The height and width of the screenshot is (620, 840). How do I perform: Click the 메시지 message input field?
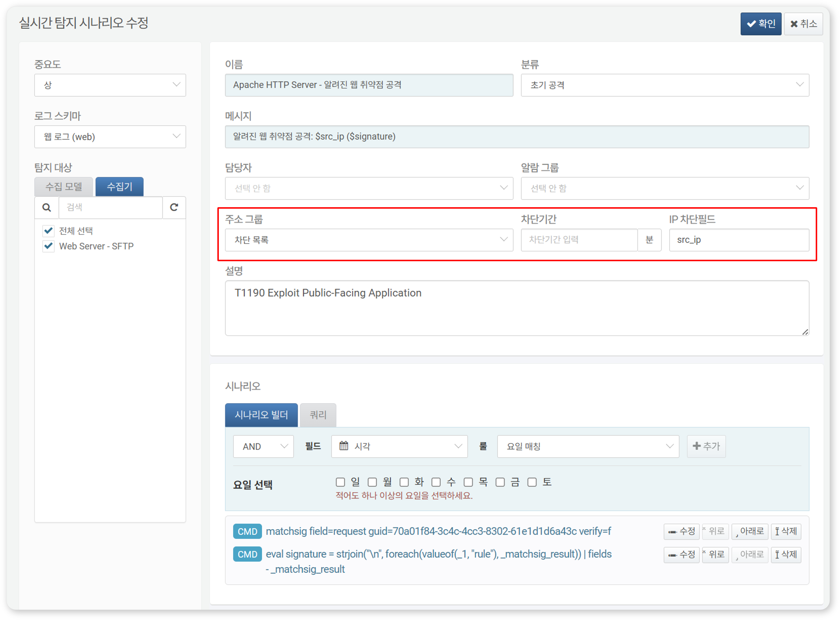517,137
